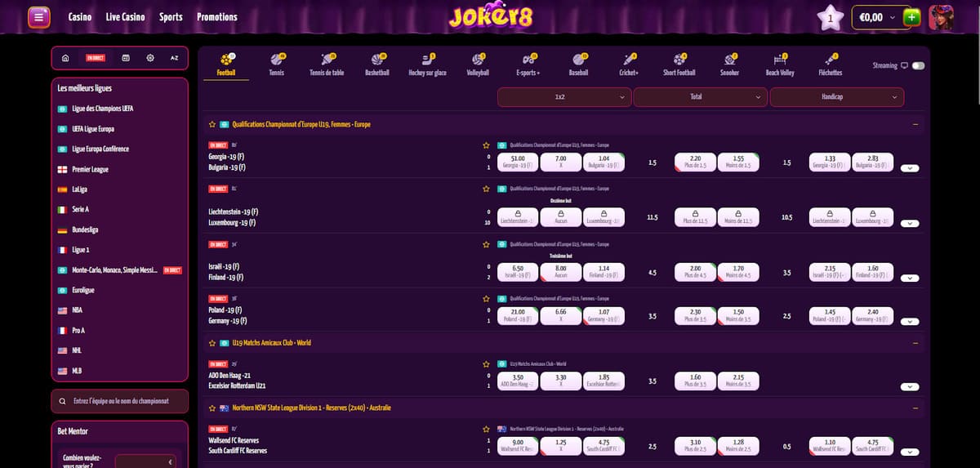Favorite the Poland vs Germany match star
Screen dimensions: 980x468
pos(487,298)
